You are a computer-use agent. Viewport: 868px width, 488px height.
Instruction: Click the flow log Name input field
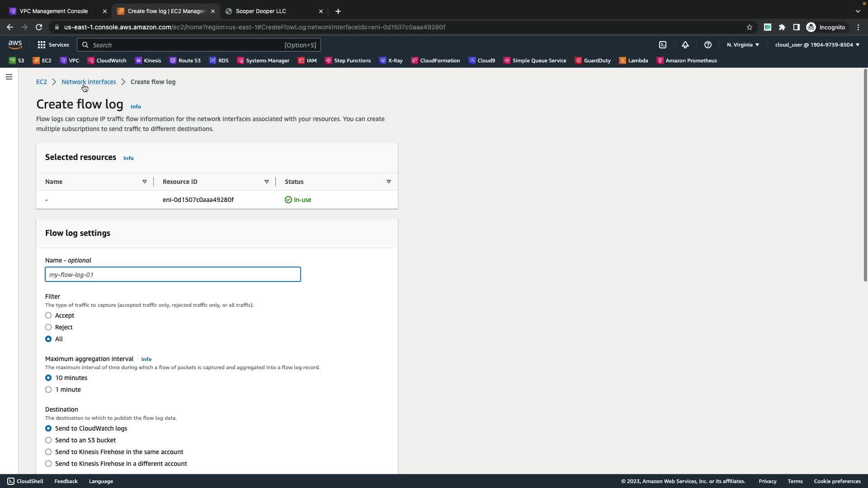coord(173,275)
